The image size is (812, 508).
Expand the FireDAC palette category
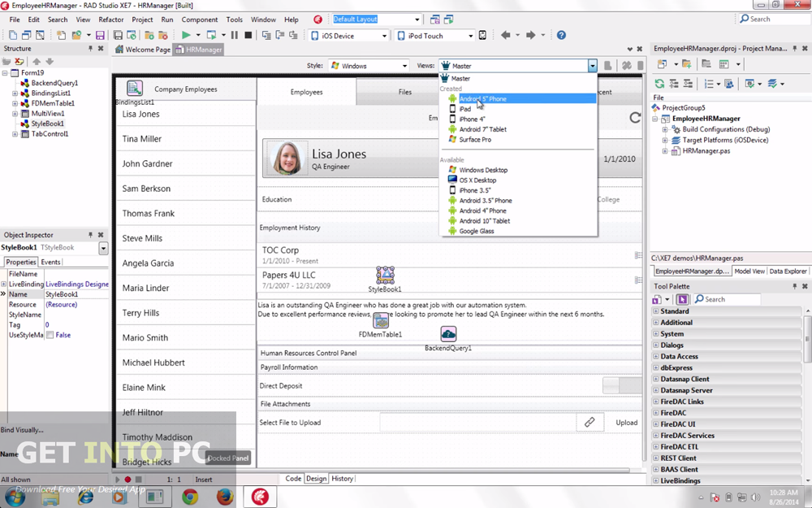(655, 413)
